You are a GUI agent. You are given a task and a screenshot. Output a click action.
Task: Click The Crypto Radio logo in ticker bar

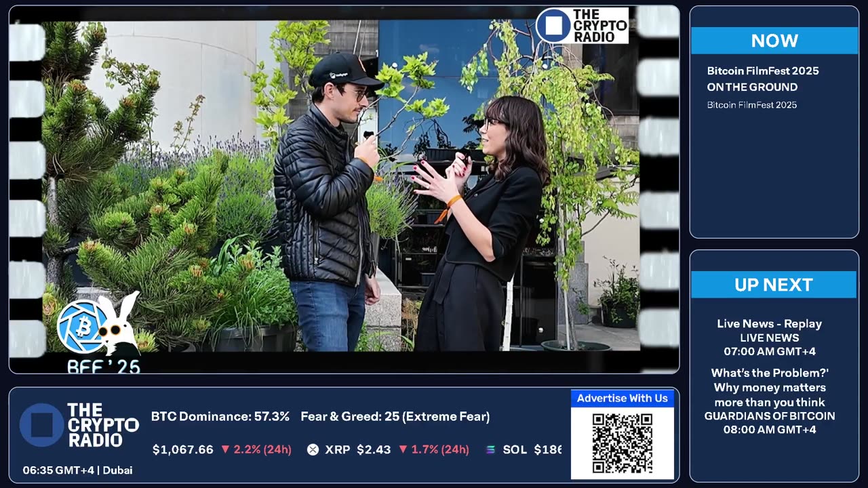[79, 426]
